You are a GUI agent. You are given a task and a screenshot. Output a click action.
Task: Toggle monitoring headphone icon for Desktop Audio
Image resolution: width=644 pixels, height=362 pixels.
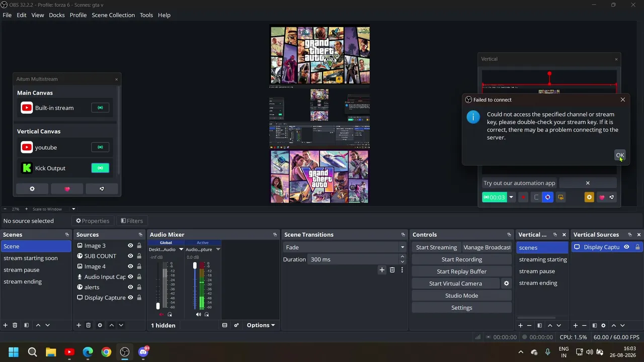pos(170,314)
